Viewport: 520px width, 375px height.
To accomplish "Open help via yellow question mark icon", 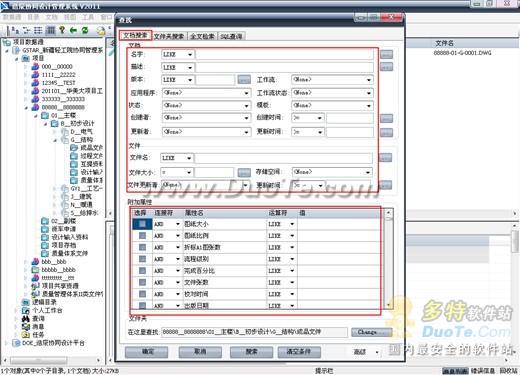I will [x=62, y=30].
